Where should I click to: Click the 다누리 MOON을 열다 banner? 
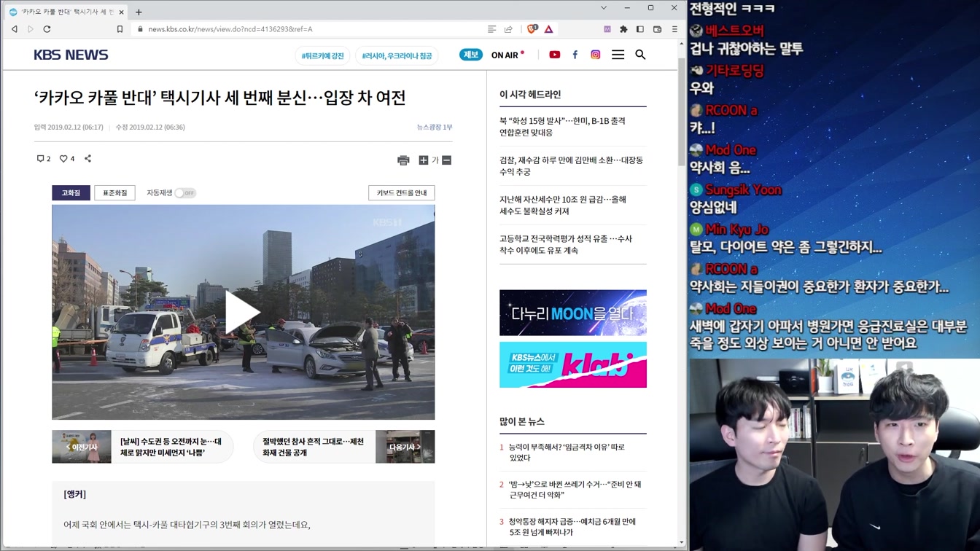[x=573, y=313]
